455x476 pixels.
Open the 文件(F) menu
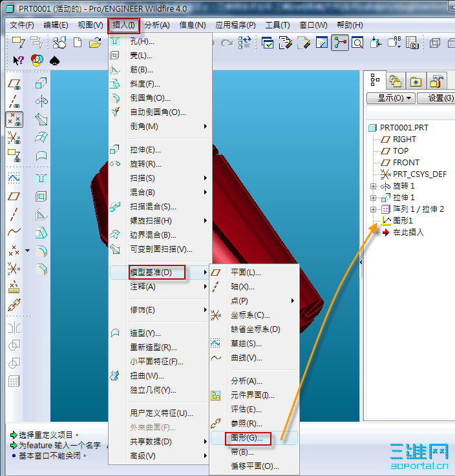(22, 25)
